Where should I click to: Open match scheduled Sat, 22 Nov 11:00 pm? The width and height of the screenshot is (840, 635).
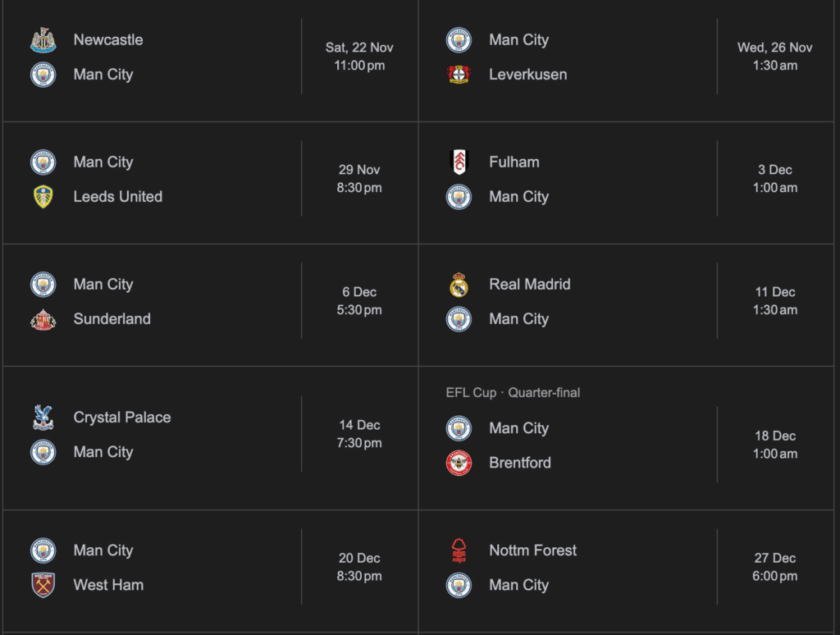(359, 57)
